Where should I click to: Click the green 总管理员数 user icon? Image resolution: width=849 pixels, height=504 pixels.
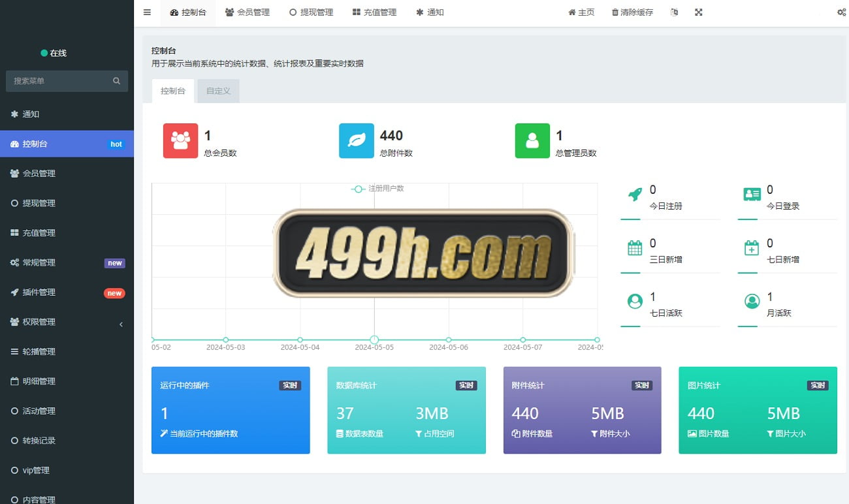coord(532,140)
